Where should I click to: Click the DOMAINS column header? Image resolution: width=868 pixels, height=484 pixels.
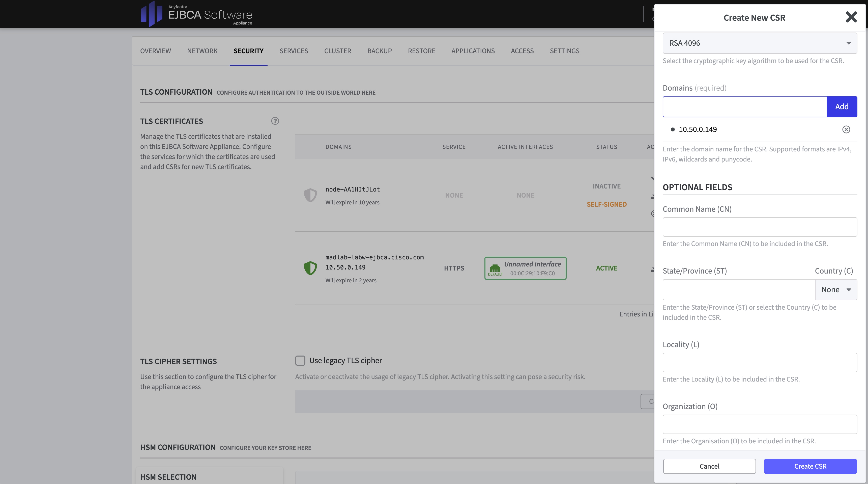[338, 147]
